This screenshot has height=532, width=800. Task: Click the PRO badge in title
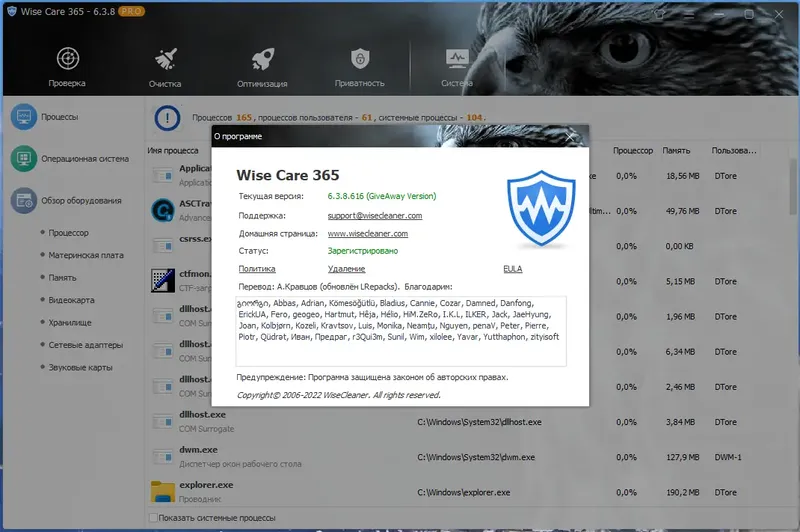(x=132, y=11)
